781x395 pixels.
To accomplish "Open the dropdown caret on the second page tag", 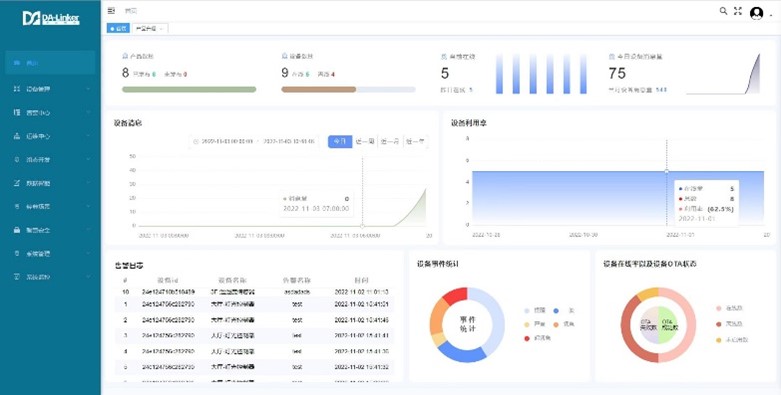I will click(x=162, y=28).
